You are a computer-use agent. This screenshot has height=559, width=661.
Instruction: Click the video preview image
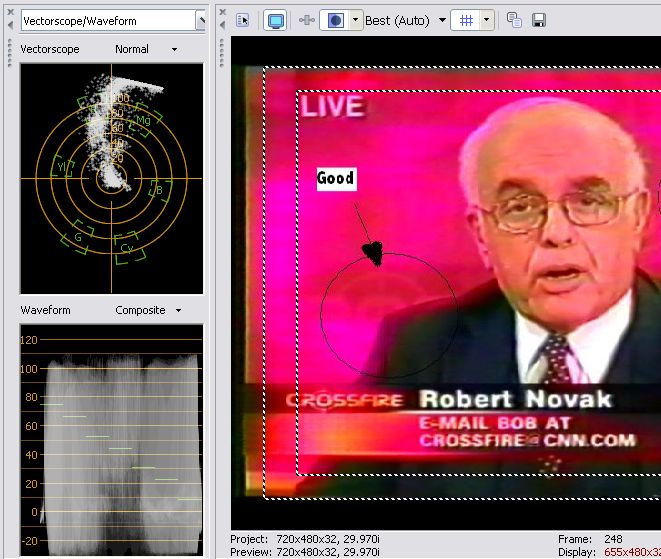click(446, 282)
